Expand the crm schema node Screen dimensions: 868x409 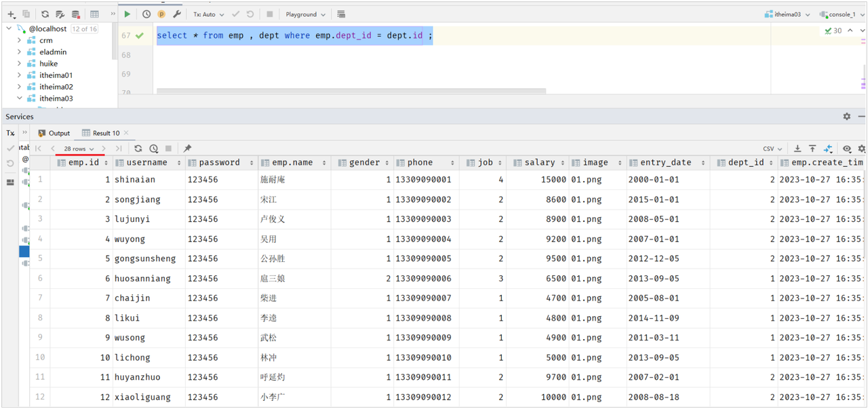coord(19,41)
